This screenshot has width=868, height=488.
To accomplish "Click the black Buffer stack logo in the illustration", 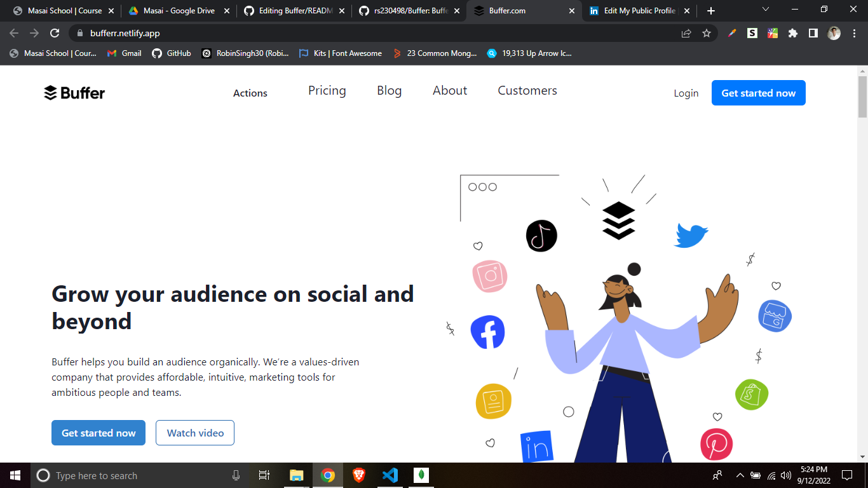I will coord(619,220).
